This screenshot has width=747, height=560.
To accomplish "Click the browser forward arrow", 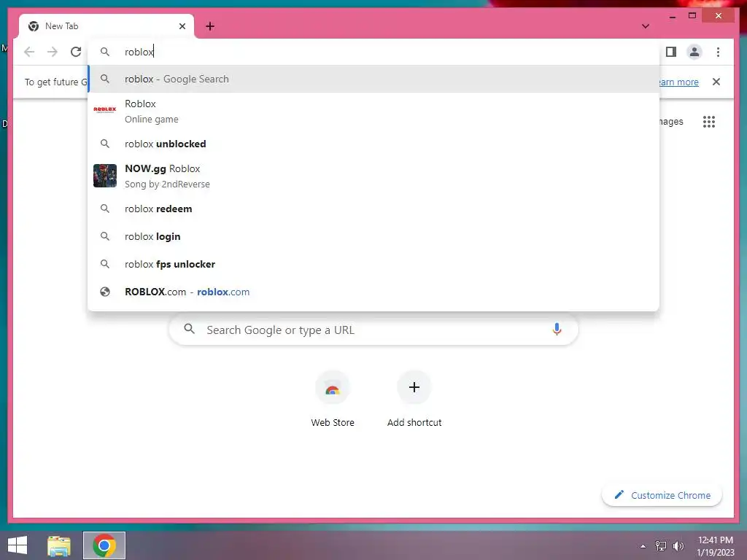I will (x=53, y=52).
